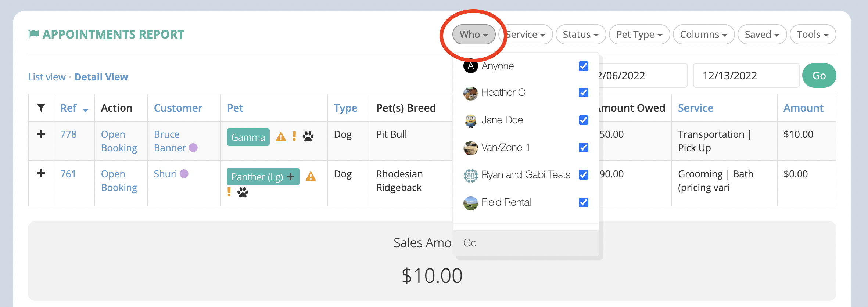Viewport: 868px width, 307px height.
Task: Expand the Columns dropdown
Action: point(704,35)
